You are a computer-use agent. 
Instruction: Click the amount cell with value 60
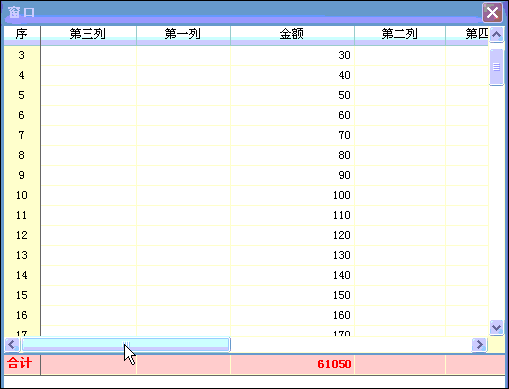tap(292, 115)
